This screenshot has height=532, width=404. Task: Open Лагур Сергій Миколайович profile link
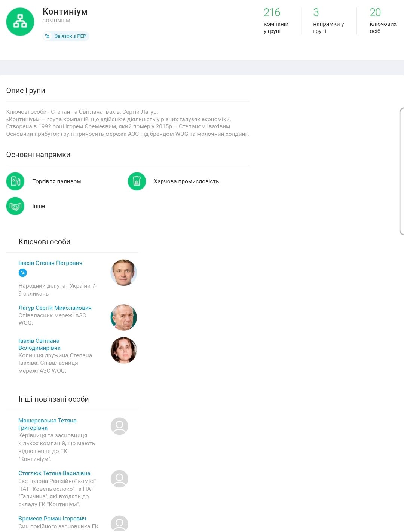click(55, 308)
